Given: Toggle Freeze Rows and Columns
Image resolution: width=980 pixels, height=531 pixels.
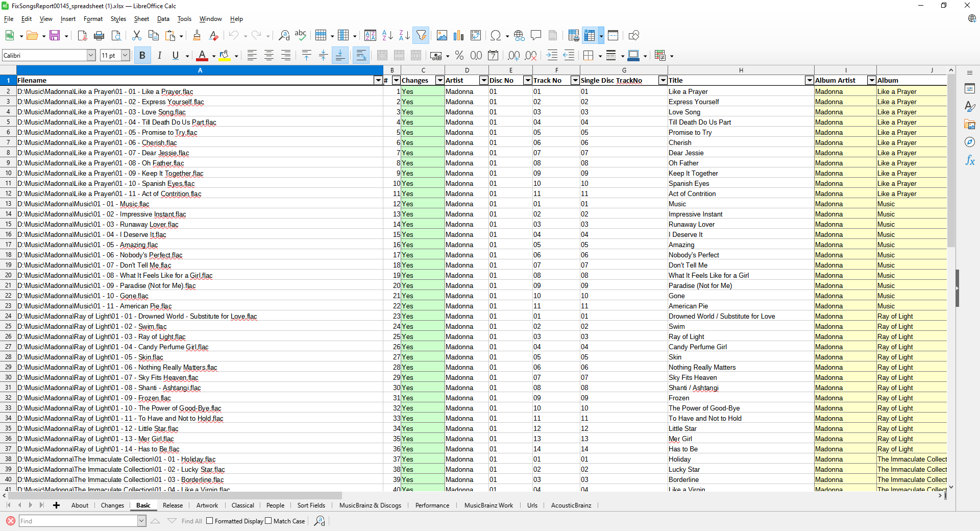Looking at the screenshot, I should tap(590, 35).
